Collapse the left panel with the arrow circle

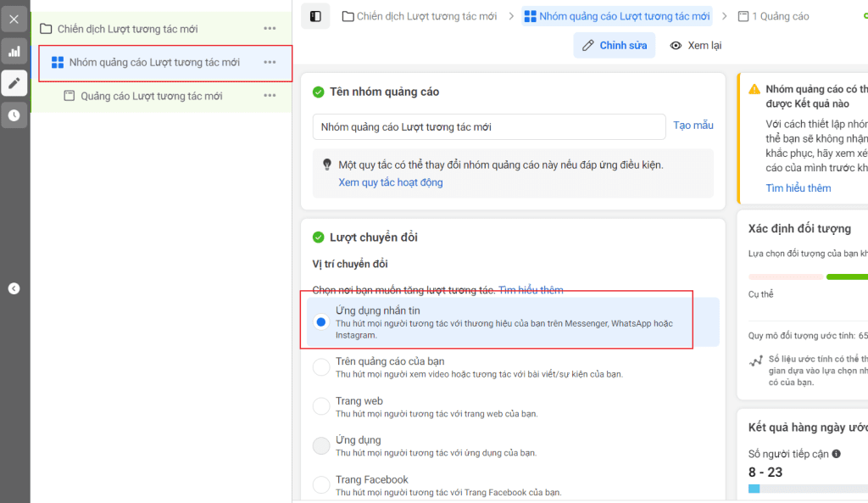click(x=14, y=288)
